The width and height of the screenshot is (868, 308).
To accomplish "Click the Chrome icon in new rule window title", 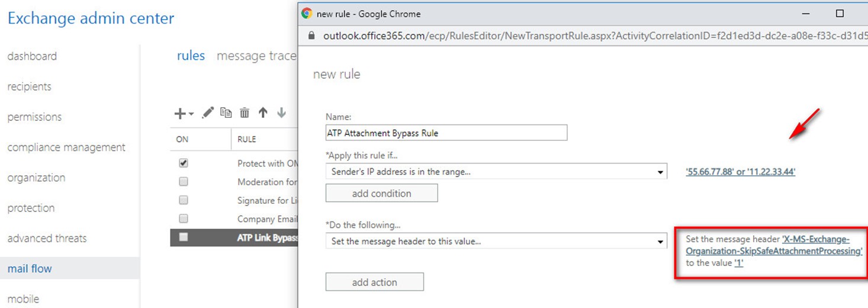I will (307, 14).
